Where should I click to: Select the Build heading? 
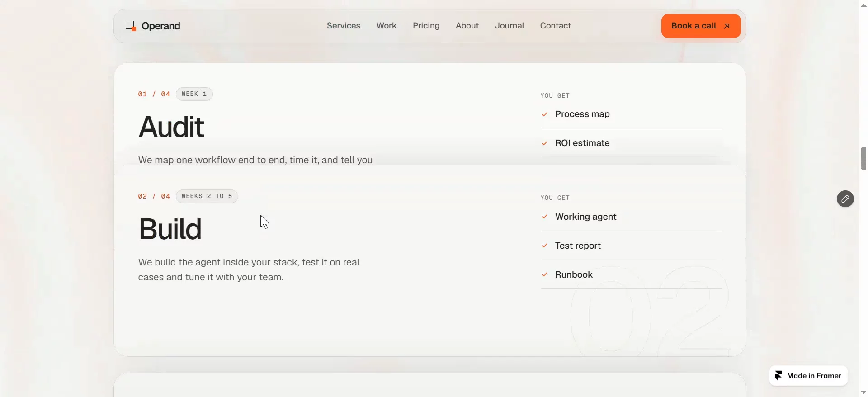(170, 229)
